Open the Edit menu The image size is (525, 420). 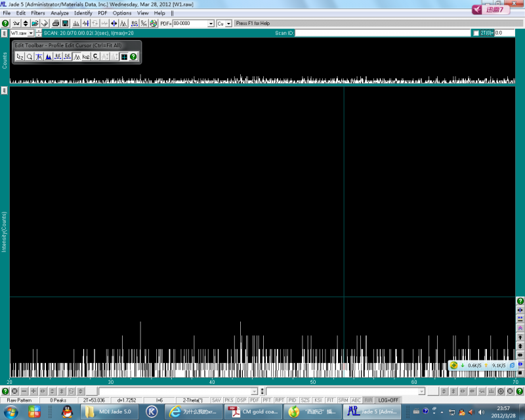[21, 13]
